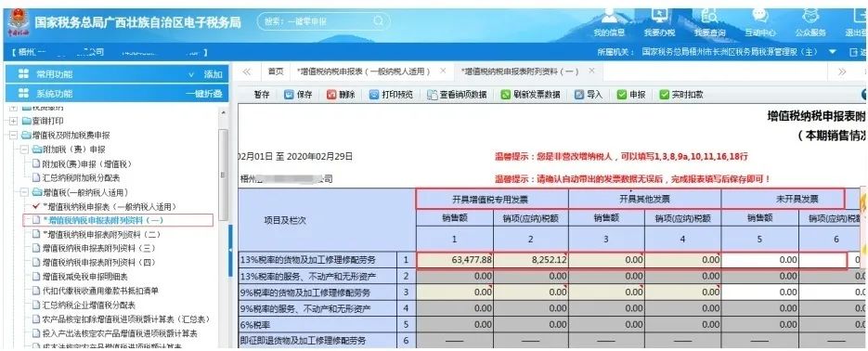The image size is (868, 351).
Task: Click the 暂存 button
Action: [x=262, y=95]
